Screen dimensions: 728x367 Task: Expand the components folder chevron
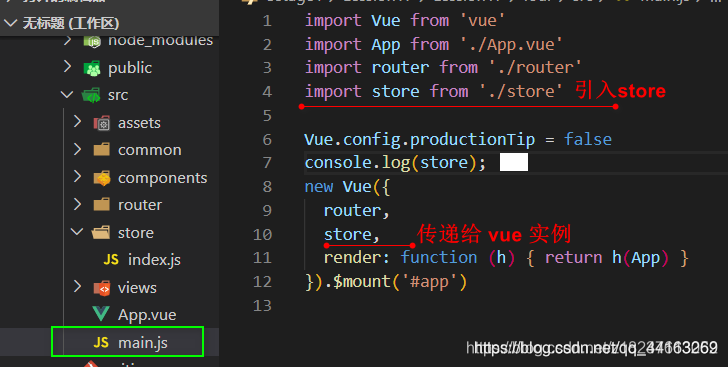(78, 177)
